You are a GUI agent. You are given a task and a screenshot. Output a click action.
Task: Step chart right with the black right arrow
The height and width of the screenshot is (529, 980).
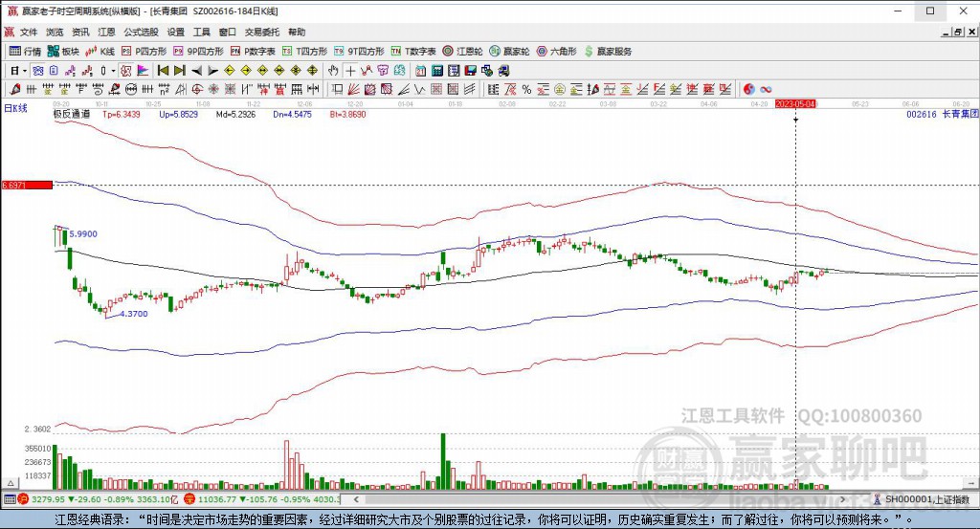[x=213, y=71]
